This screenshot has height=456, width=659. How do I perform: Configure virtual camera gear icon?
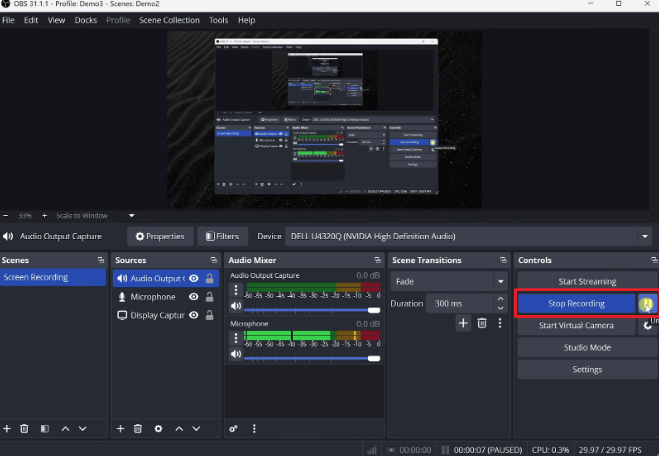(648, 325)
